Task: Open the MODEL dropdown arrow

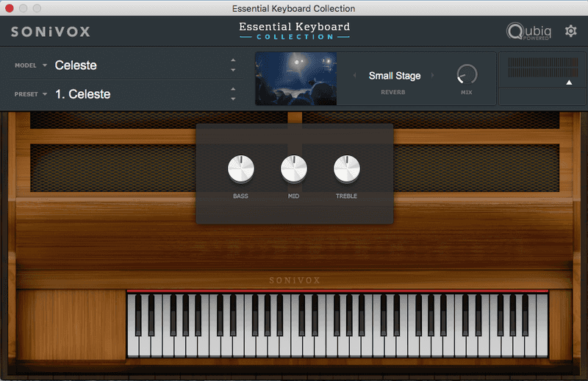Action: point(45,65)
